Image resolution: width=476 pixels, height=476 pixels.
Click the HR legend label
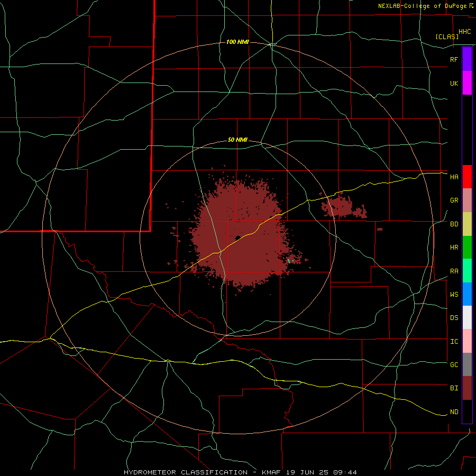point(454,248)
